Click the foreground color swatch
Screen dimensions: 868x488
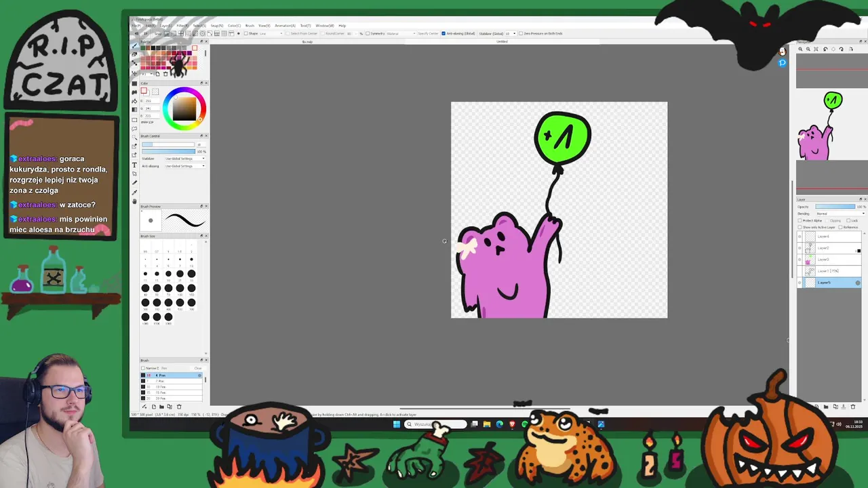(144, 90)
